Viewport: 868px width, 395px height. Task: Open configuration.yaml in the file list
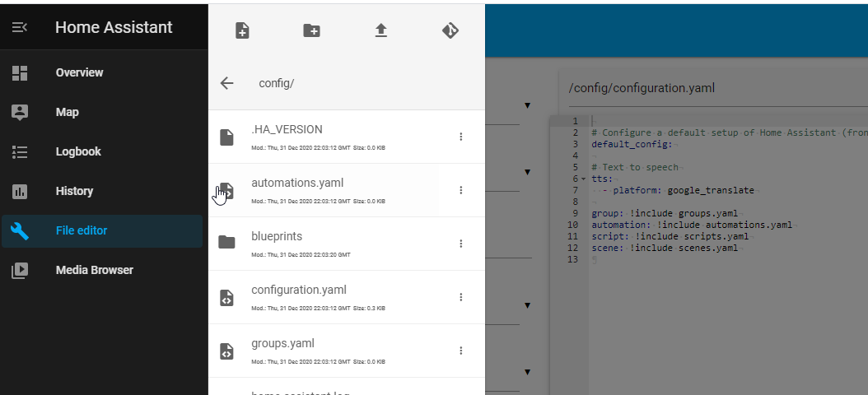tap(347, 297)
